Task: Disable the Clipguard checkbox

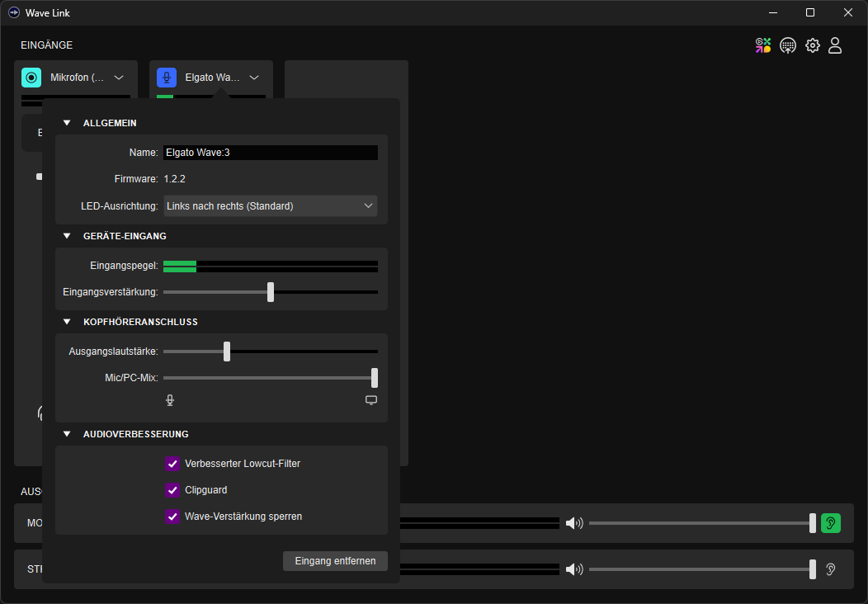Action: [172, 490]
